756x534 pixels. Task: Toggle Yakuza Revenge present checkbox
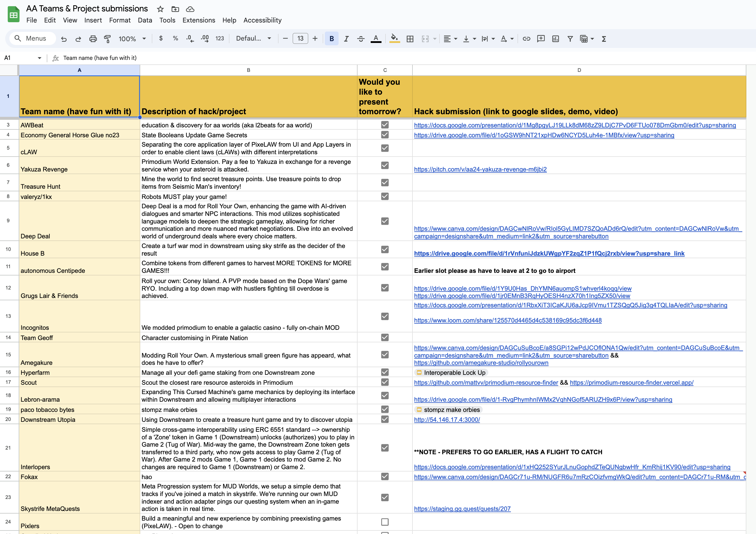click(385, 165)
